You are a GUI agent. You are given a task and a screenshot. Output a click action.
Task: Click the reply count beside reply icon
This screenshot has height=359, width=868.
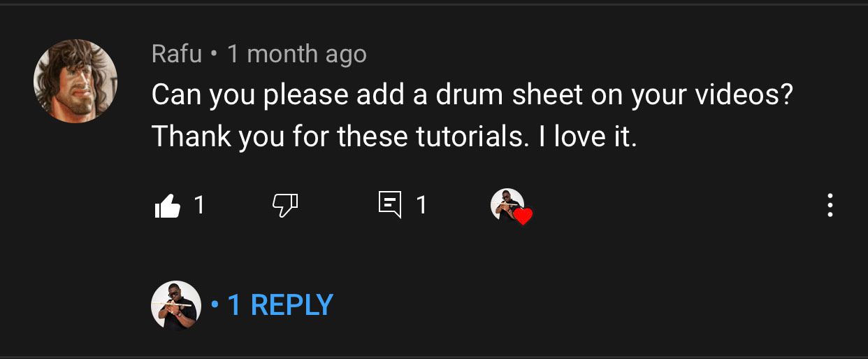[x=421, y=205]
